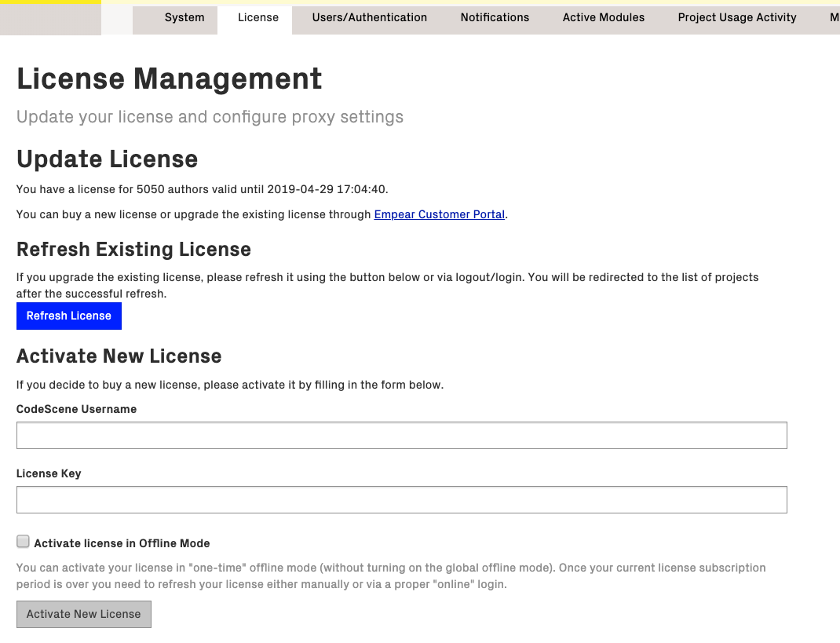Refresh the existing license
The image size is (840, 643).
68,316
